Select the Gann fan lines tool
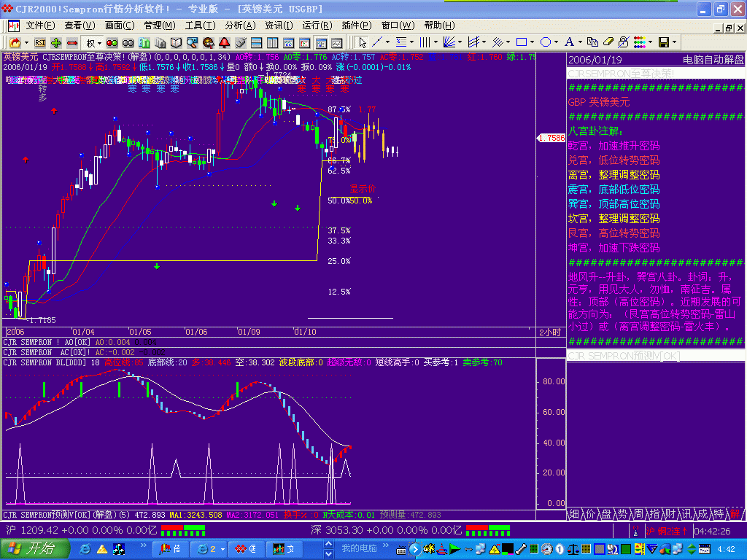The height and width of the screenshot is (560, 747). pos(449,42)
